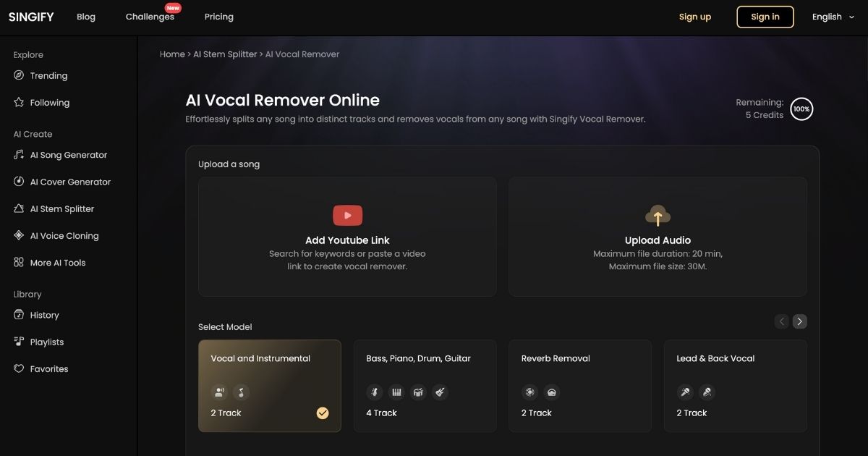Click the AI Song Generator music icon
Viewport: 868px width, 456px height.
pyautogui.click(x=19, y=154)
